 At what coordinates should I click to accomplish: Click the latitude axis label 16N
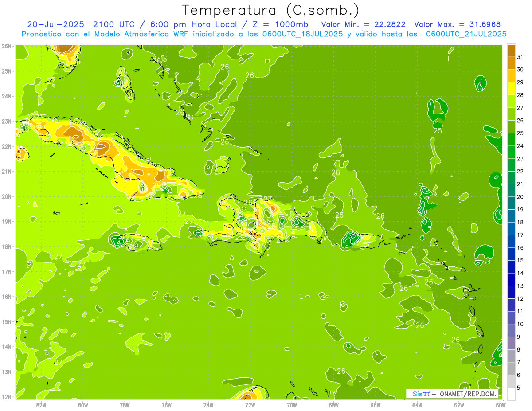[7, 297]
